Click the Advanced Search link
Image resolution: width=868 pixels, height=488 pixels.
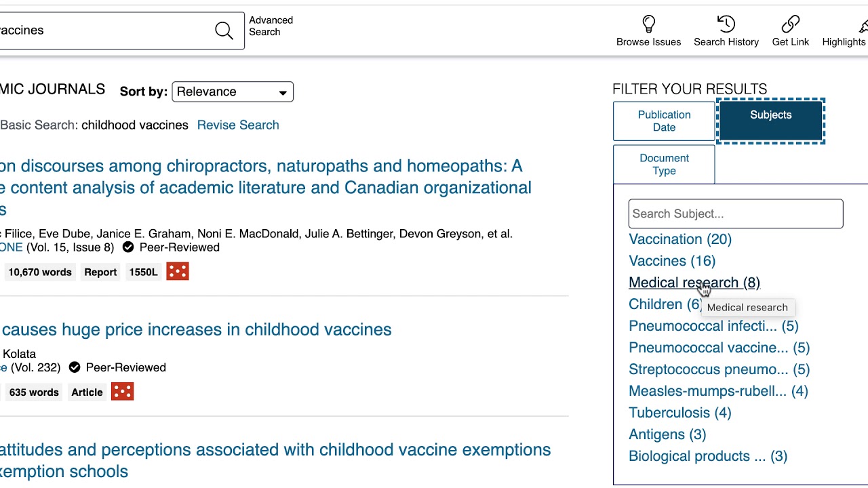pyautogui.click(x=271, y=26)
